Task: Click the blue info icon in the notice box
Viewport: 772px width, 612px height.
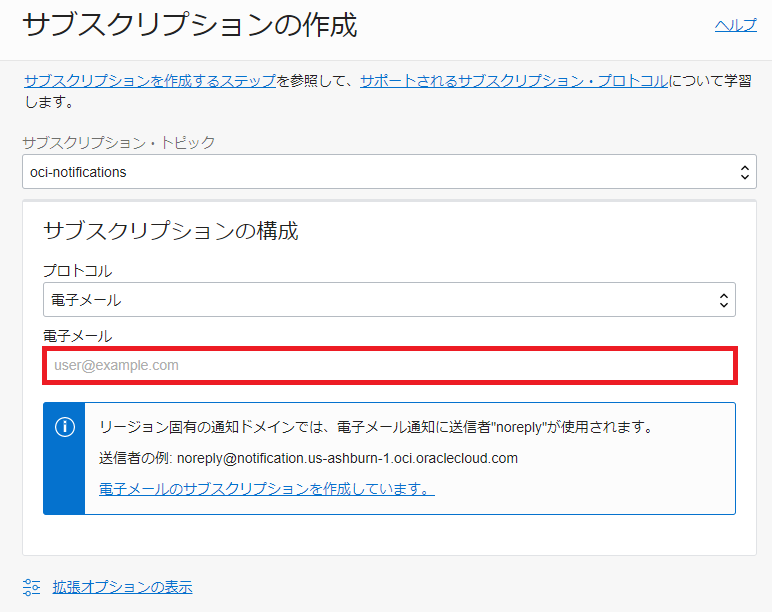Action: pyautogui.click(x=64, y=427)
